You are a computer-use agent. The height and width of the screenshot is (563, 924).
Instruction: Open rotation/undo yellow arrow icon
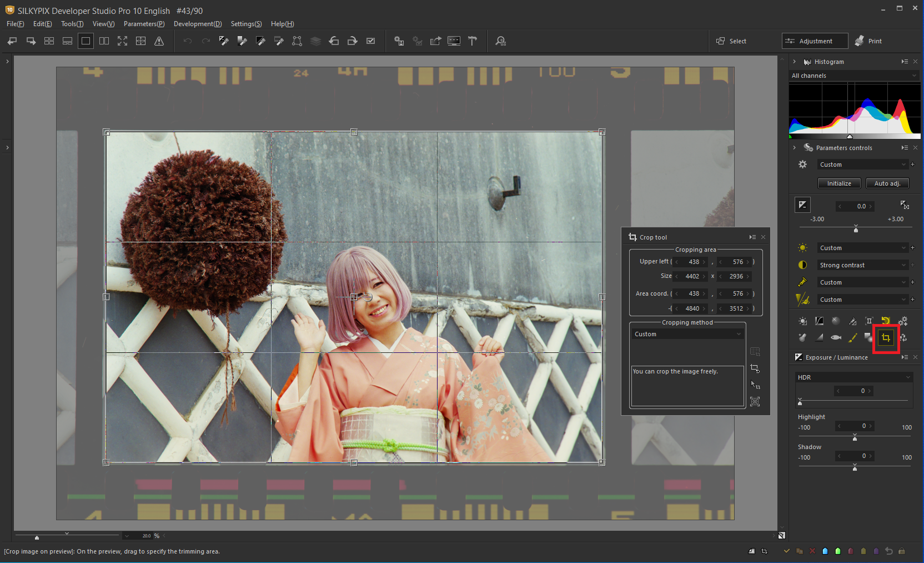coord(886,321)
